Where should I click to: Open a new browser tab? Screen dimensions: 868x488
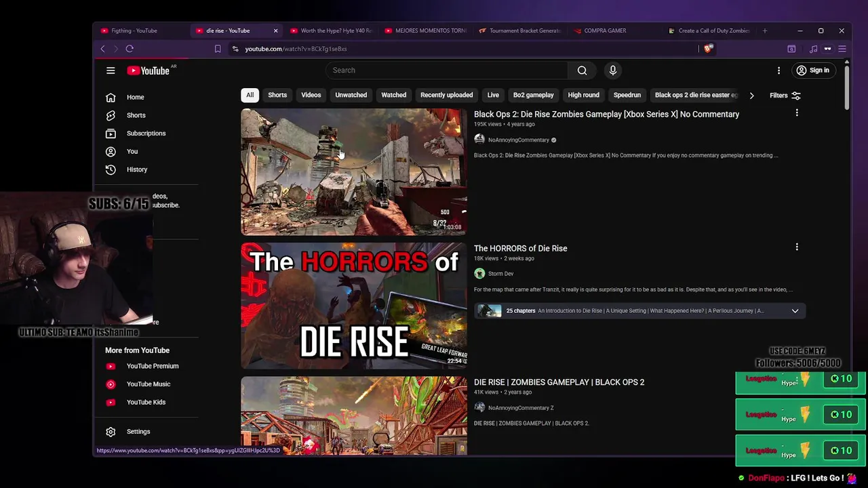764,30
